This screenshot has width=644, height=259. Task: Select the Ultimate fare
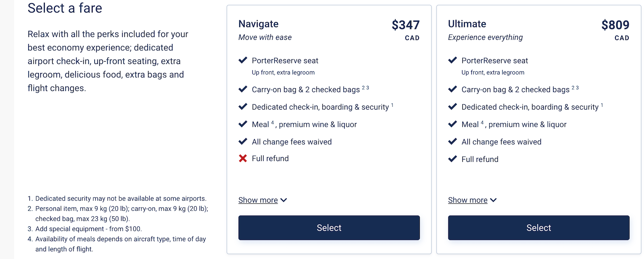pos(539,228)
